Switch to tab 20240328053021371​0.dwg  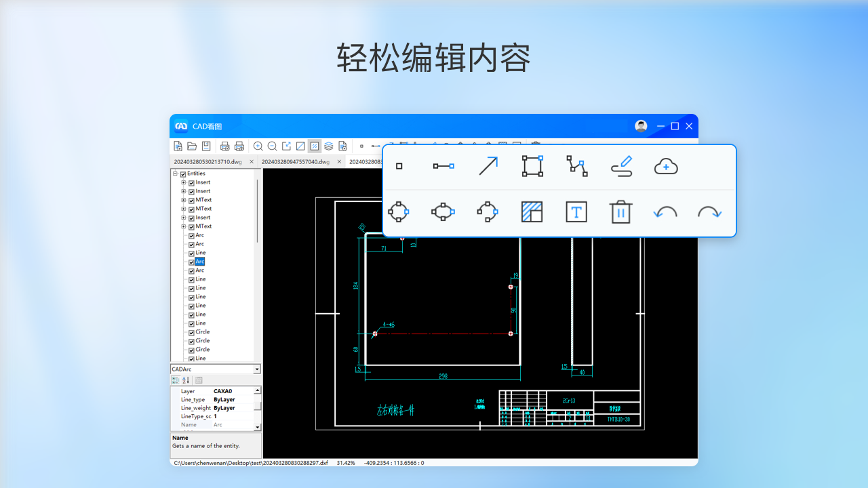pyautogui.click(x=208, y=162)
